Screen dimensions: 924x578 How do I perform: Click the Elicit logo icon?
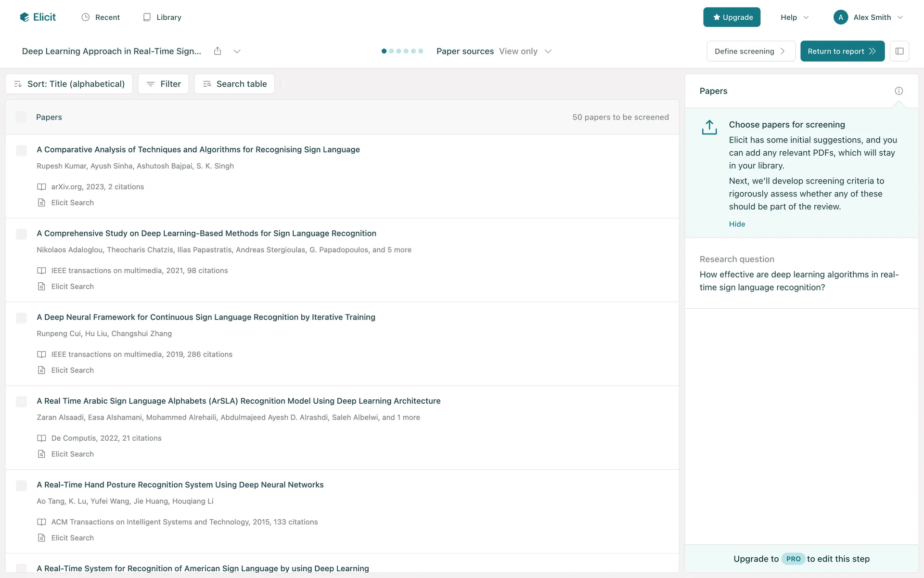(25, 17)
